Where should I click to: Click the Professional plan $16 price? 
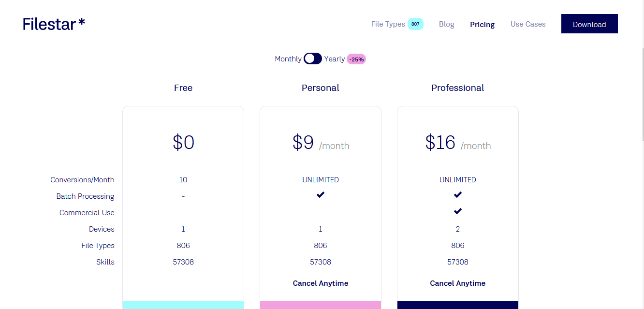(440, 143)
